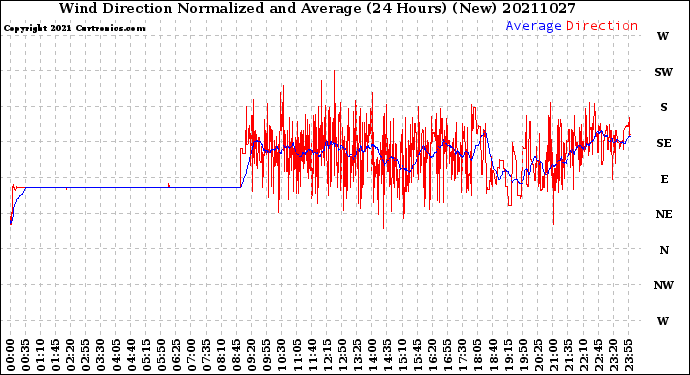Click the 02:20 time label

(x=71, y=355)
